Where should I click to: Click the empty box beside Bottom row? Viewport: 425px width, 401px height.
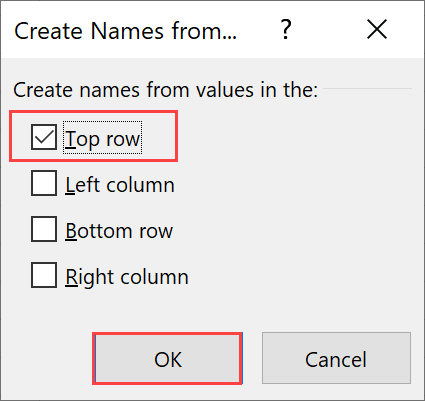pos(44,229)
